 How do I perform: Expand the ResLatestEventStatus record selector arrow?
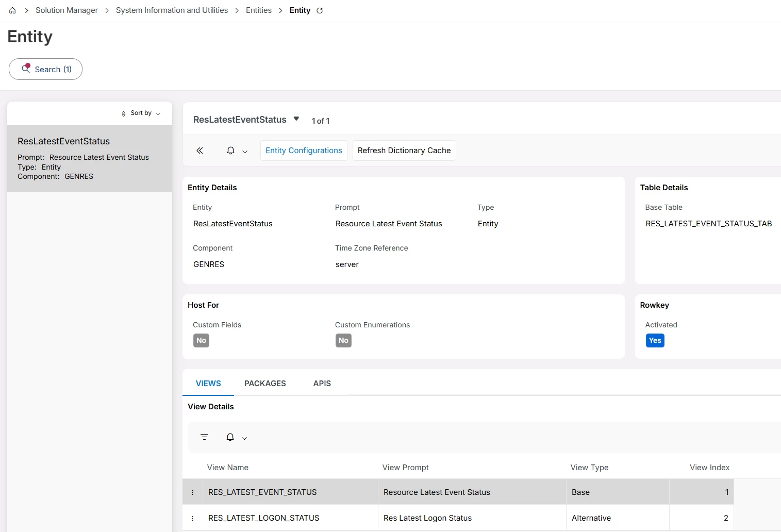296,119
